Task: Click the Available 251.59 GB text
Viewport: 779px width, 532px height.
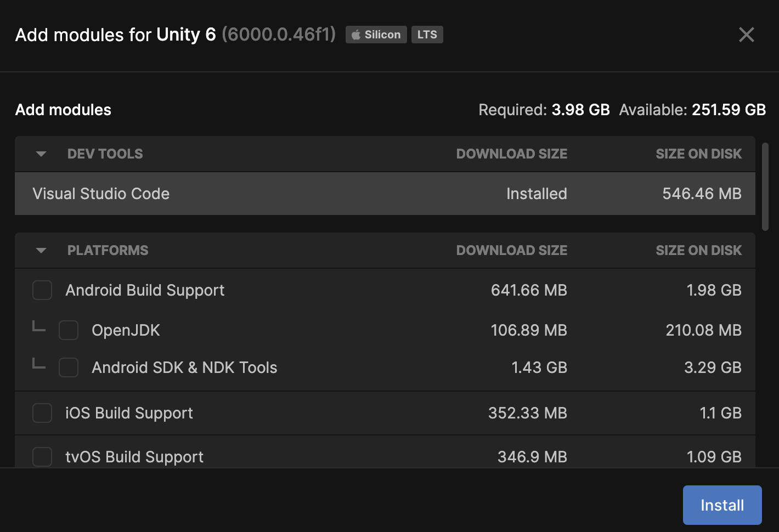Action: pos(692,110)
